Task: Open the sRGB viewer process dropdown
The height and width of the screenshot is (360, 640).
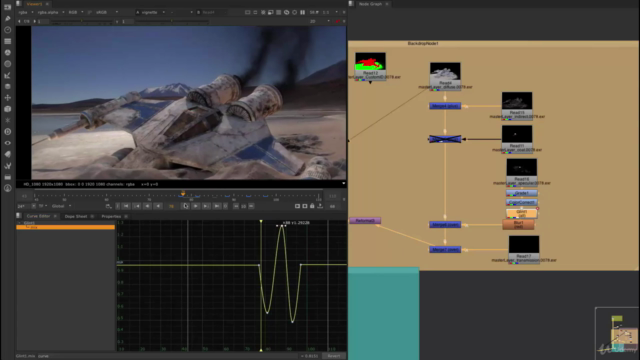Action: point(107,13)
